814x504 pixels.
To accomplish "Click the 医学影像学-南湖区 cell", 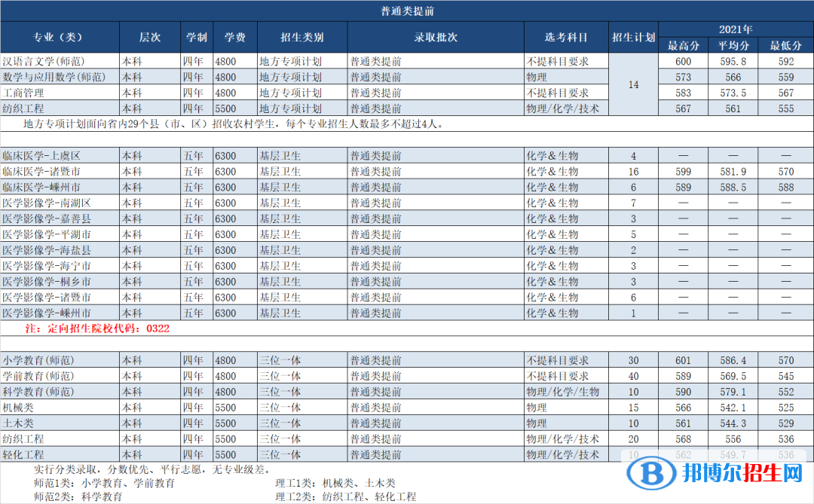I will (x=60, y=203).
